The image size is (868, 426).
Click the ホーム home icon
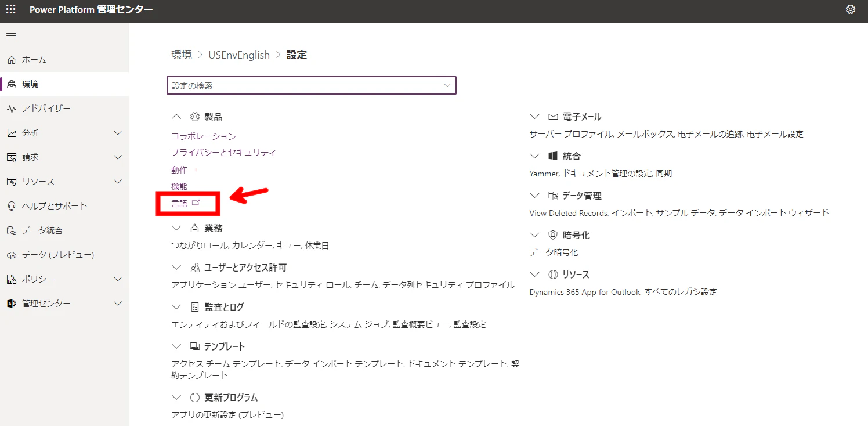[11, 60]
